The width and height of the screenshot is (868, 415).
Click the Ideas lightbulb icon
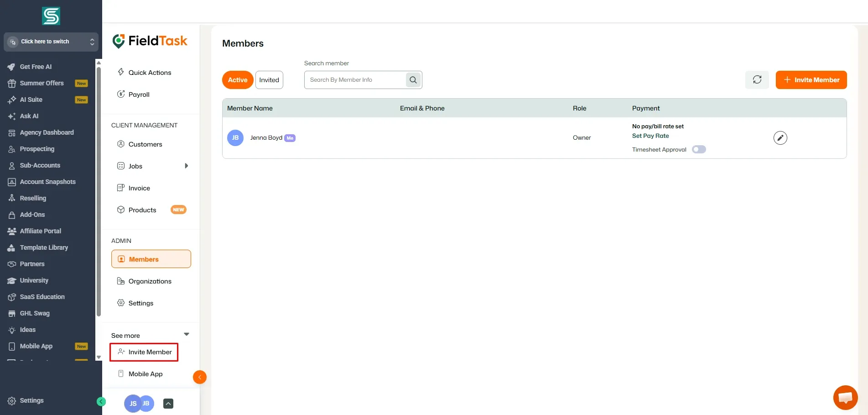point(12,330)
